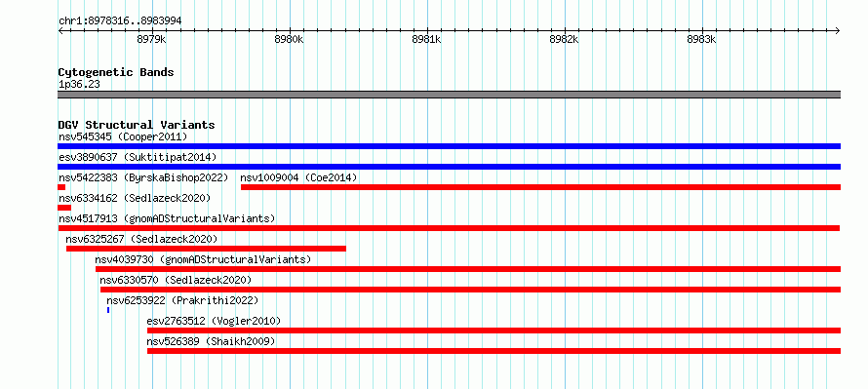The height and width of the screenshot is (389, 868).
Task: Click the Cytogenetic Bands track title
Action: [x=116, y=72]
